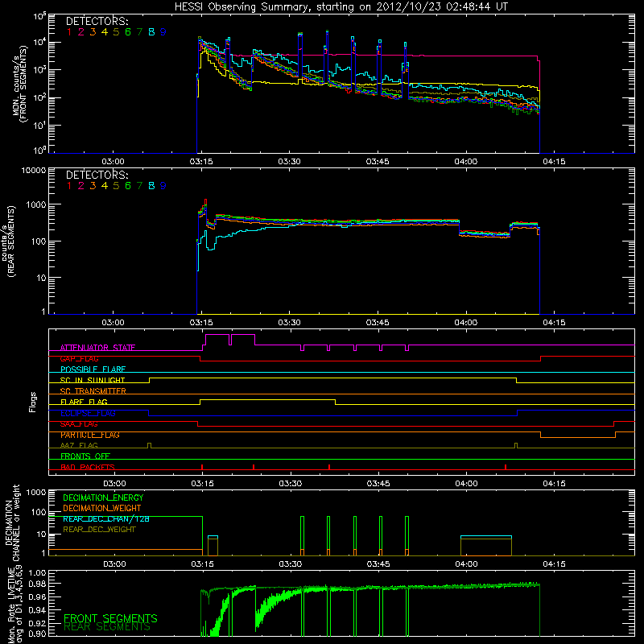Click the 0.92 tick on livetime axis
This screenshot has width=644, height=644.
coord(38,623)
